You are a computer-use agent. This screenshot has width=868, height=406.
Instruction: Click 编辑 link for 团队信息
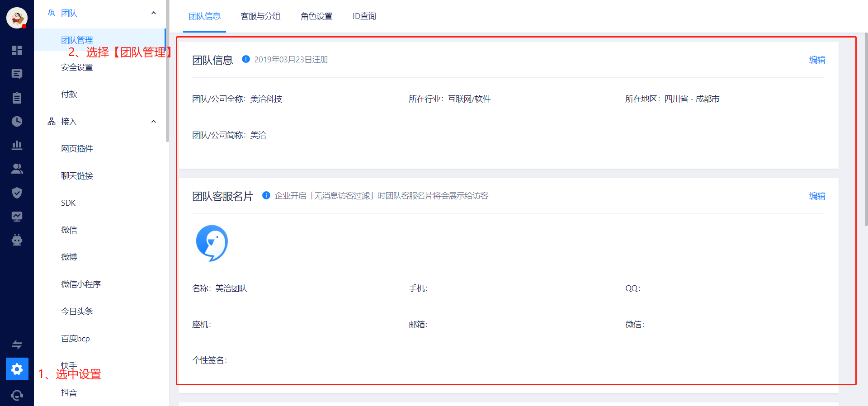point(817,60)
